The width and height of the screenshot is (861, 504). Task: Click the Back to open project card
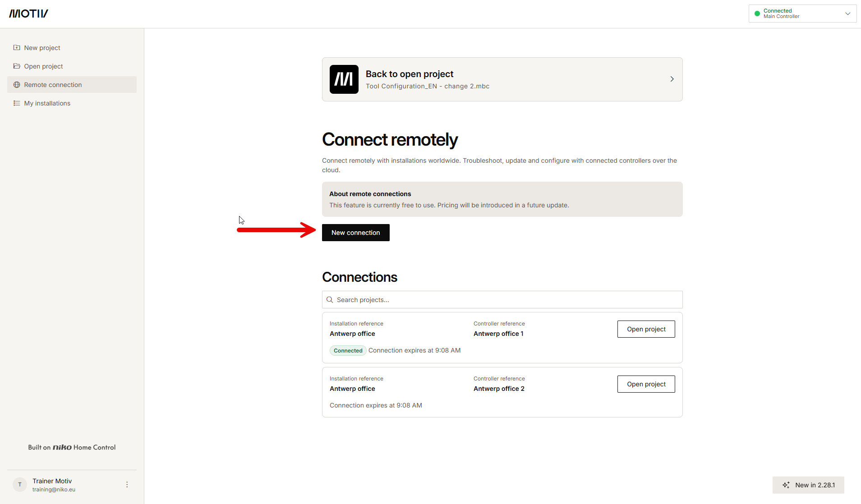[x=502, y=79]
